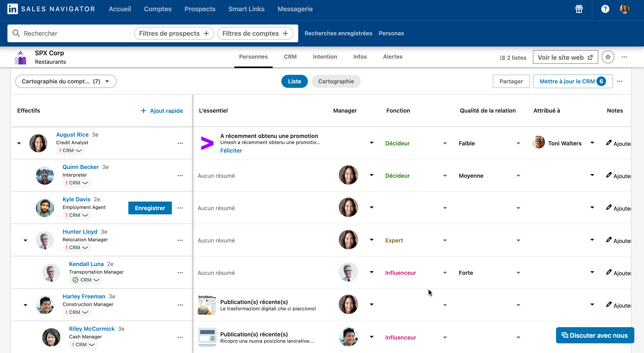The height and width of the screenshot is (353, 644).
Task: Open more options next to Mettre à jour le CRM
Action: coord(620,81)
